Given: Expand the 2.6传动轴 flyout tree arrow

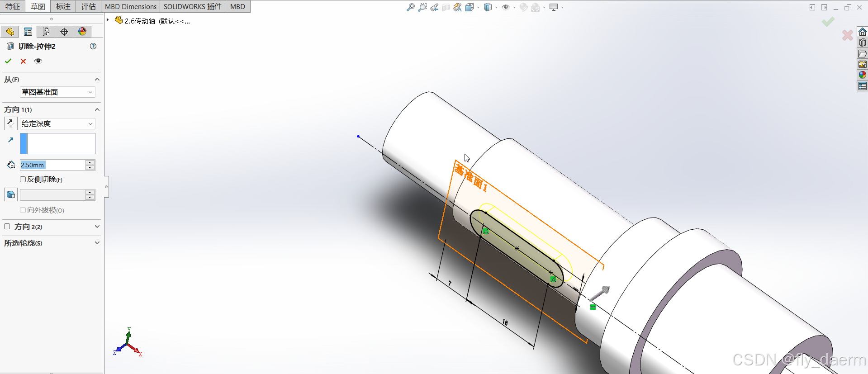Looking at the screenshot, I should pos(108,20).
